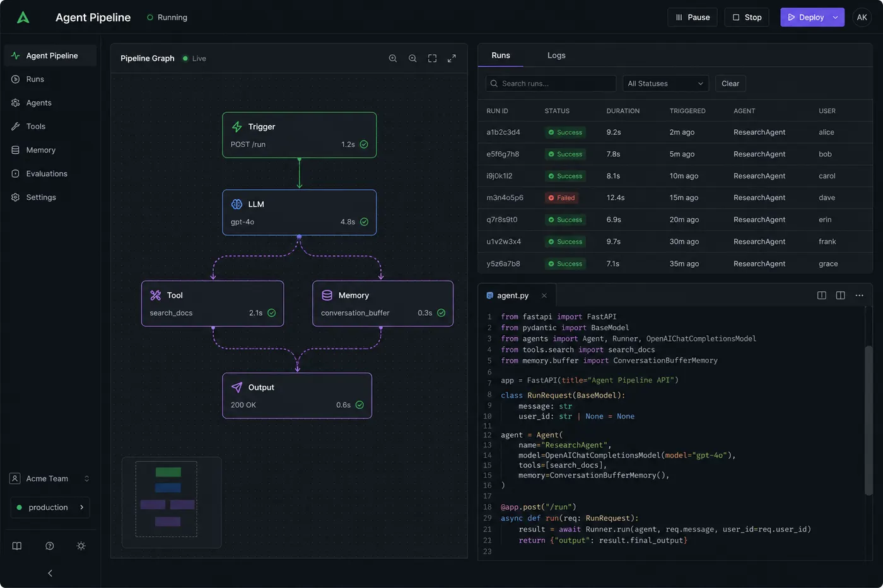Click the Pause button

(693, 18)
